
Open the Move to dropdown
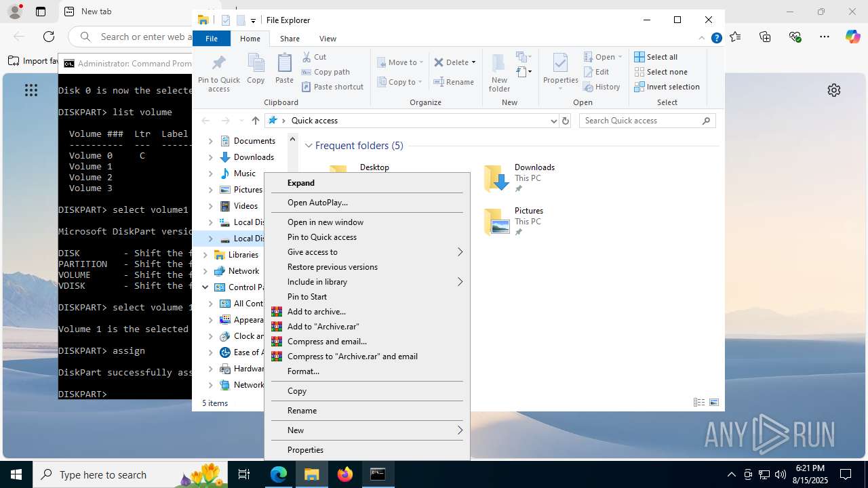(400, 62)
